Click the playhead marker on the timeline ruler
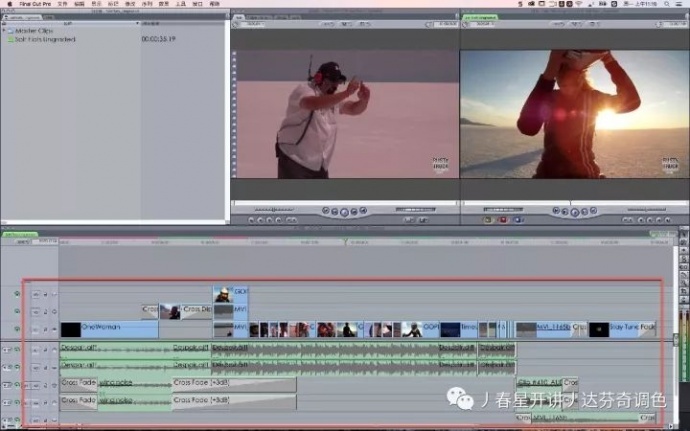Viewport: 690px width, 431px height. click(345, 240)
